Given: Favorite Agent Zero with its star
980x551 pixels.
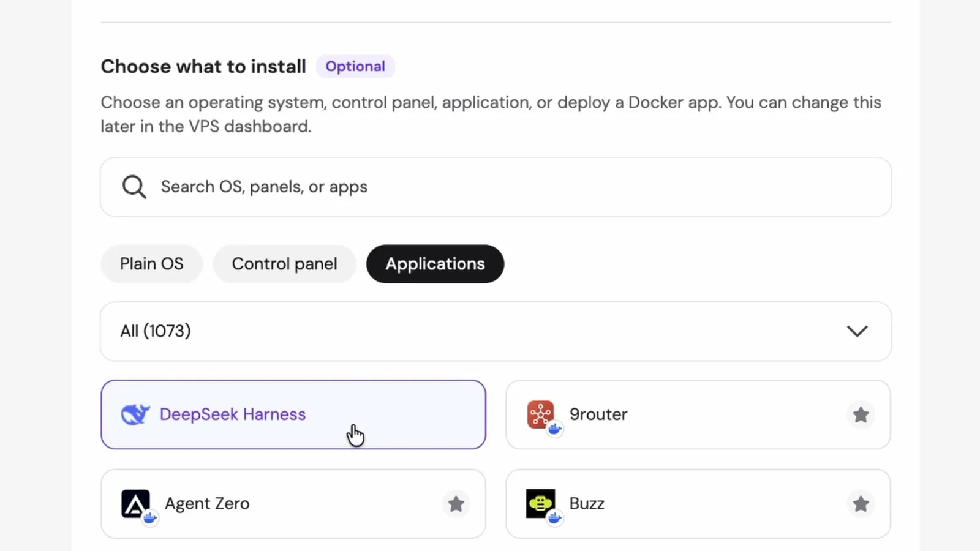Looking at the screenshot, I should pyautogui.click(x=456, y=504).
